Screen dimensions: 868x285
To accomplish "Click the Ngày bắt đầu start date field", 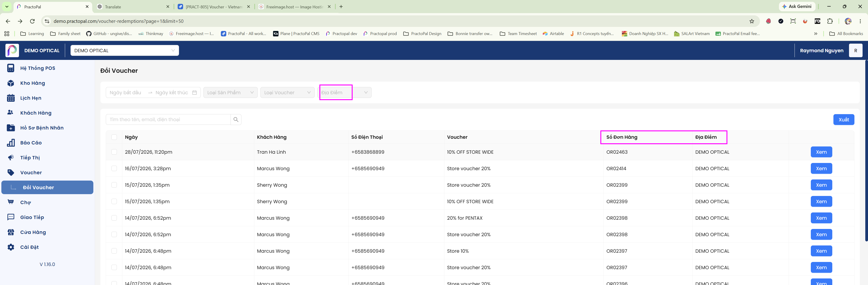I will pyautogui.click(x=125, y=93).
